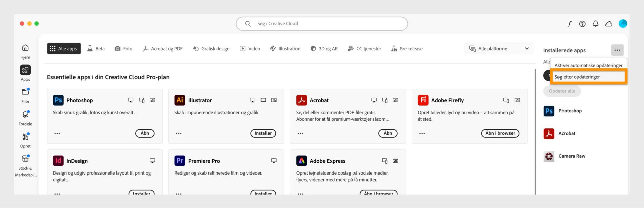The image size is (644, 208).
Task: Click tablet platform icon on Illustrator card
Action: (x=263, y=100)
